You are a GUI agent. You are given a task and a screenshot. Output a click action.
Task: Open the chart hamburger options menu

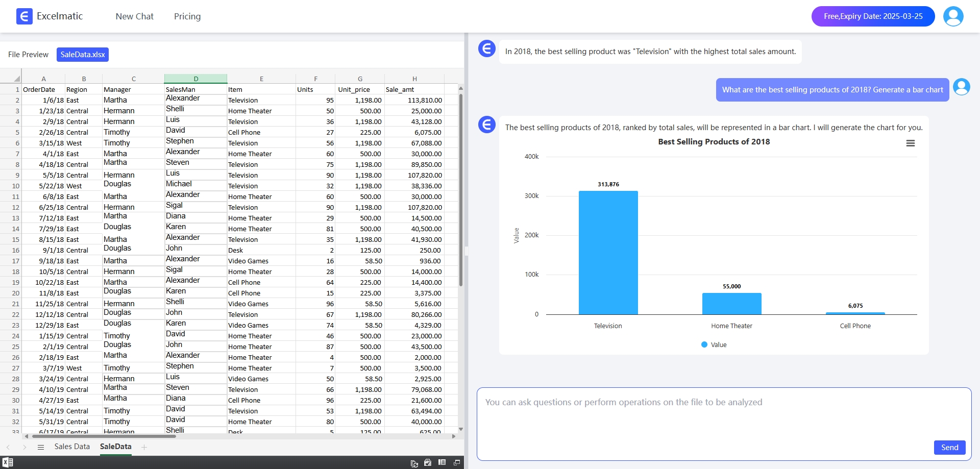[910, 143]
